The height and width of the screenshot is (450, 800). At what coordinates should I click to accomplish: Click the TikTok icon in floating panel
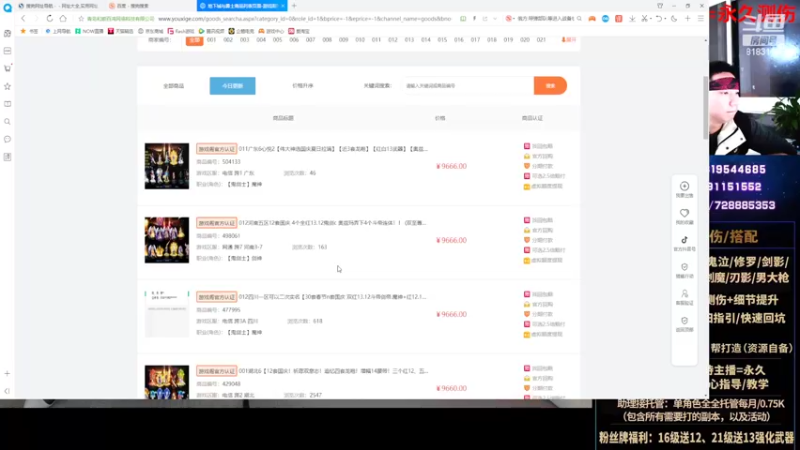(x=684, y=240)
